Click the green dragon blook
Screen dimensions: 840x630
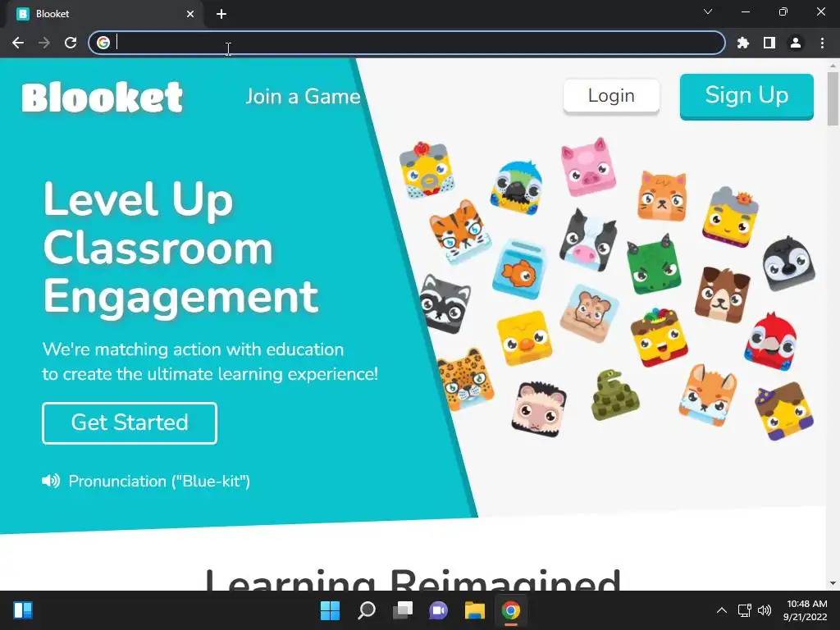(654, 264)
